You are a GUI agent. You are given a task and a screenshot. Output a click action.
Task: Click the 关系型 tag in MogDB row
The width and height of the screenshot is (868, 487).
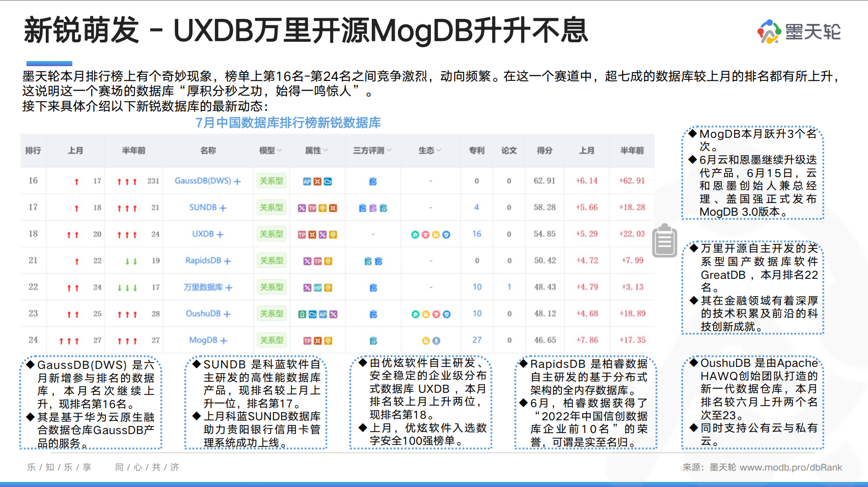click(272, 340)
